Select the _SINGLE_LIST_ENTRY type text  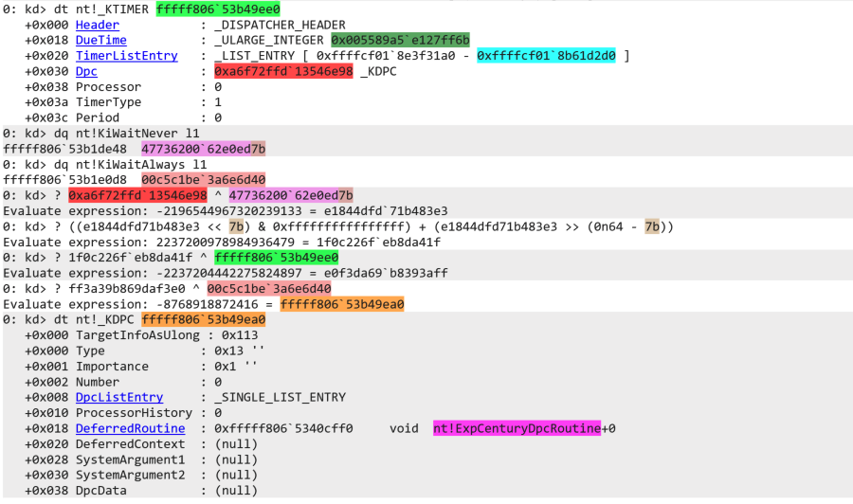[280, 398]
